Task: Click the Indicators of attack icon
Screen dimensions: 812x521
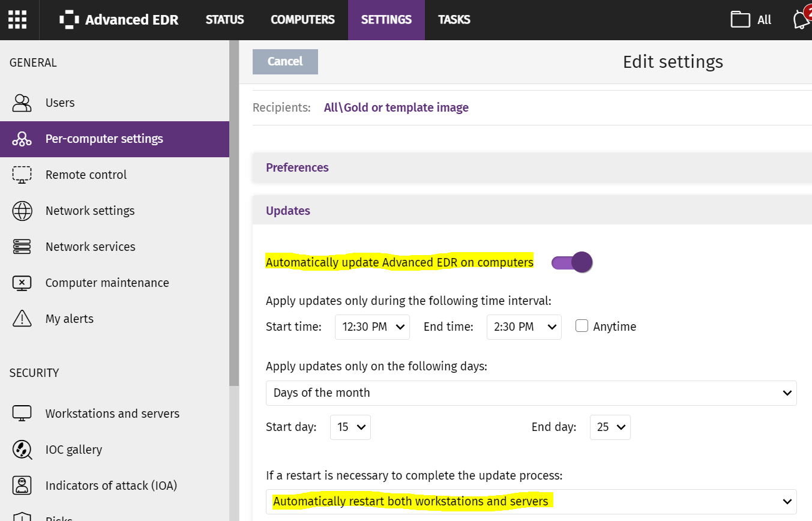Action: pos(22,486)
